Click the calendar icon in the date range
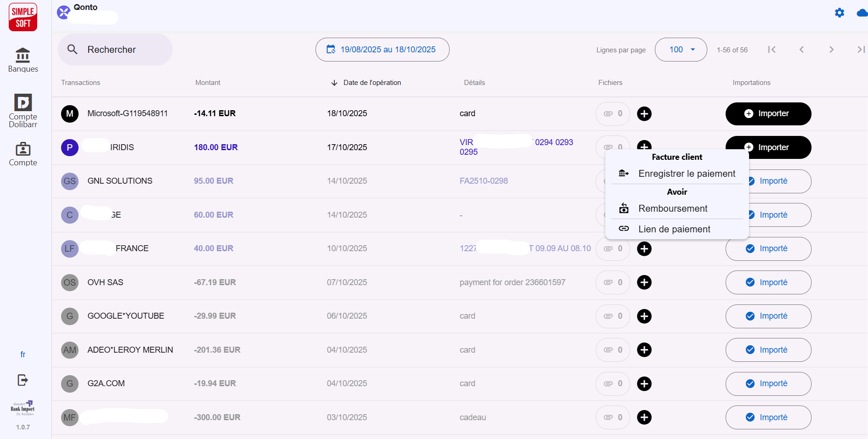This screenshot has height=439, width=868. [x=331, y=49]
